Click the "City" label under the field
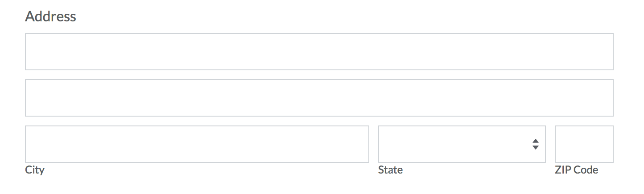The width and height of the screenshot is (644, 194). pyautogui.click(x=35, y=170)
